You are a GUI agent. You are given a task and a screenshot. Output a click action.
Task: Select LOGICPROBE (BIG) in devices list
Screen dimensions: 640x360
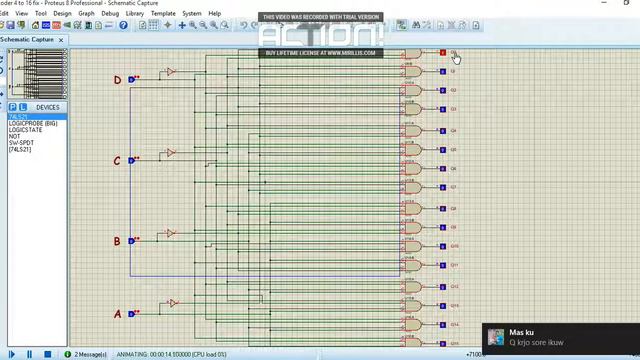33,123
